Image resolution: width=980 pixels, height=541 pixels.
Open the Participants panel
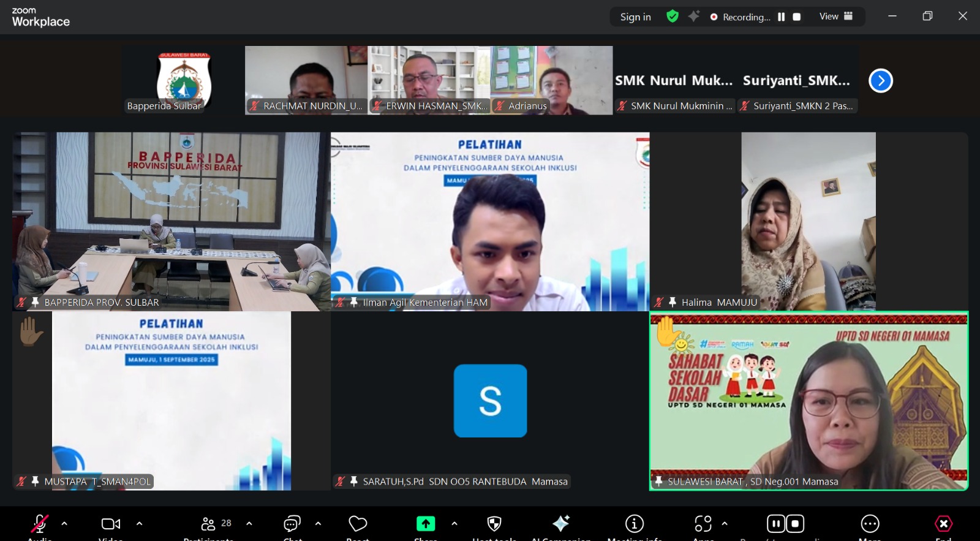(x=209, y=524)
